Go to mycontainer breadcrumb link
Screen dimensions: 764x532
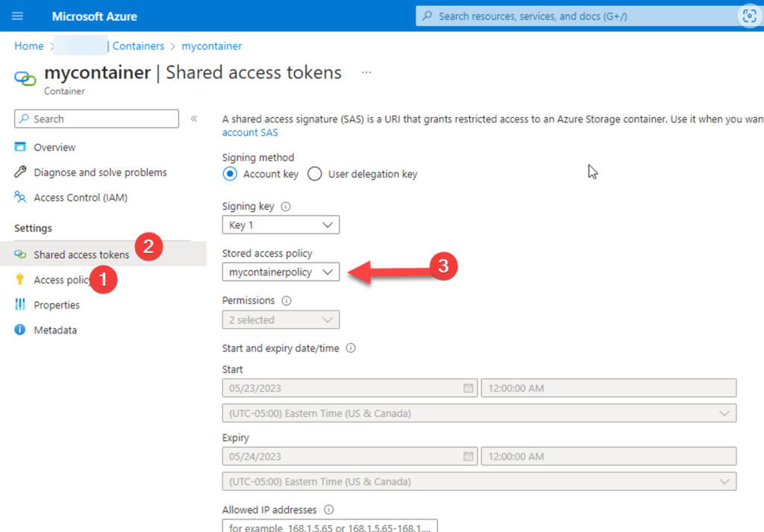pyautogui.click(x=211, y=46)
